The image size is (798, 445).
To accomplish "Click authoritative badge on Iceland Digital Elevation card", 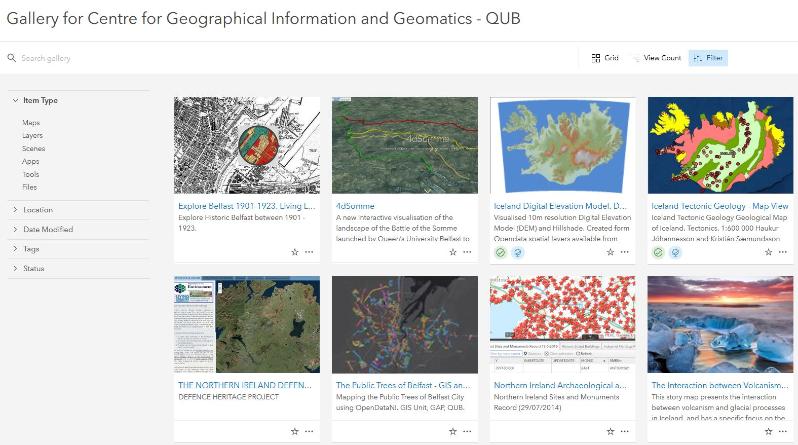I will tap(501, 252).
